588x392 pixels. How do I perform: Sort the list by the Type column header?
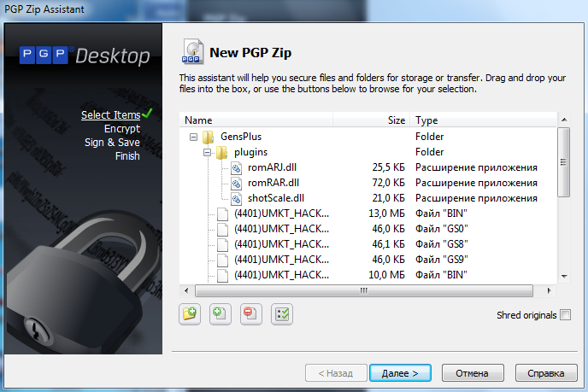(x=484, y=120)
